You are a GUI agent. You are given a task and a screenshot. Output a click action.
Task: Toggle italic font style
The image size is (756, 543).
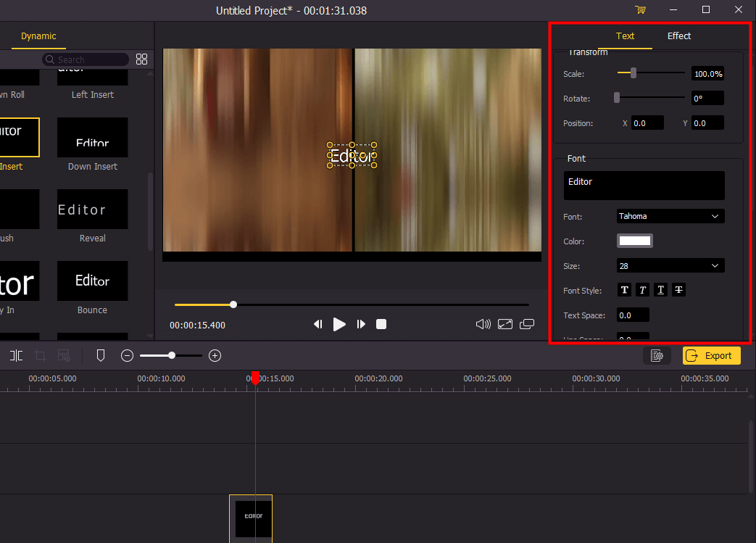point(643,290)
